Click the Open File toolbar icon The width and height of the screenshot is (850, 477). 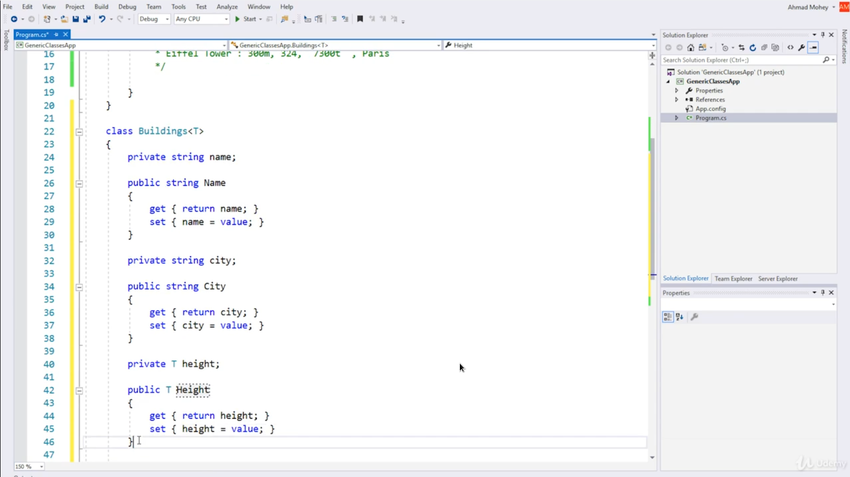(x=65, y=19)
